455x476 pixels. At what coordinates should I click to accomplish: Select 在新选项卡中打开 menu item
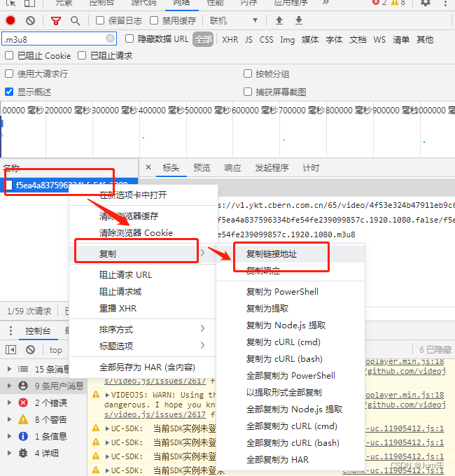pyautogui.click(x=143, y=195)
